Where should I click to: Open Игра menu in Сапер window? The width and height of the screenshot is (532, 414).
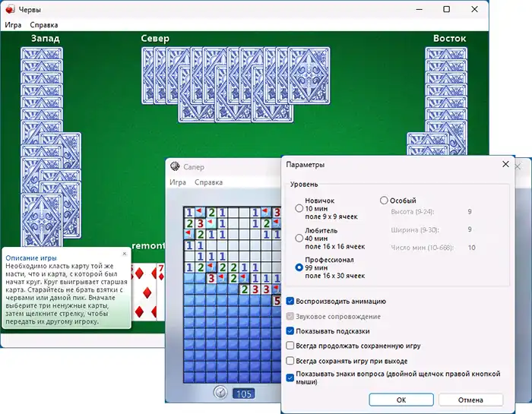(178, 182)
